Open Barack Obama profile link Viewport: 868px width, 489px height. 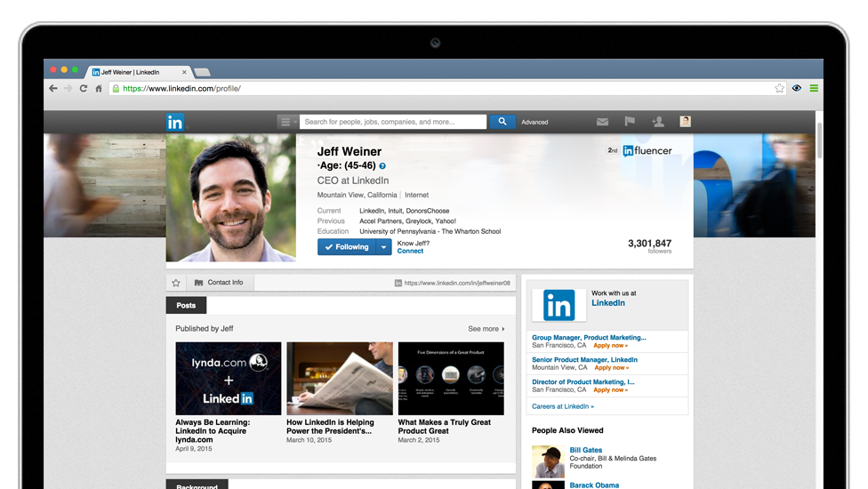pyautogui.click(x=595, y=485)
